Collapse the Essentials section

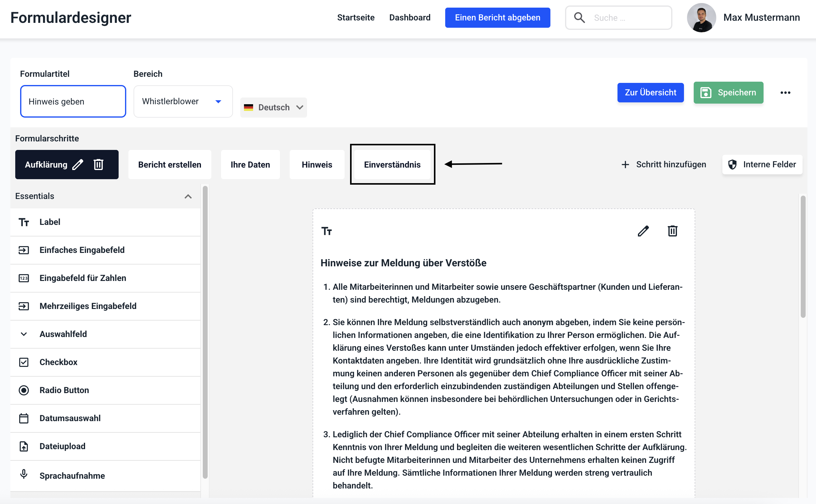[x=188, y=196]
